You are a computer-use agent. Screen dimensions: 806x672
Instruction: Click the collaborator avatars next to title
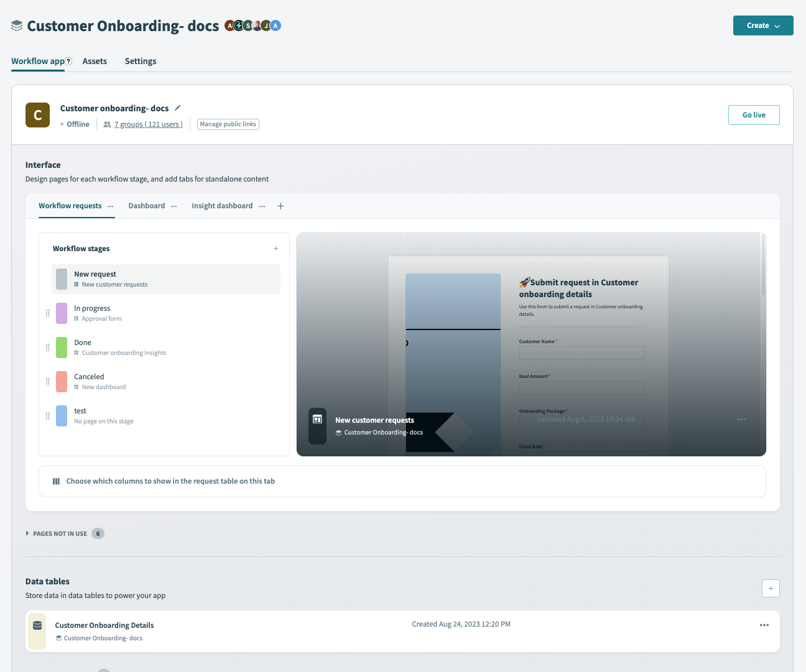253,25
